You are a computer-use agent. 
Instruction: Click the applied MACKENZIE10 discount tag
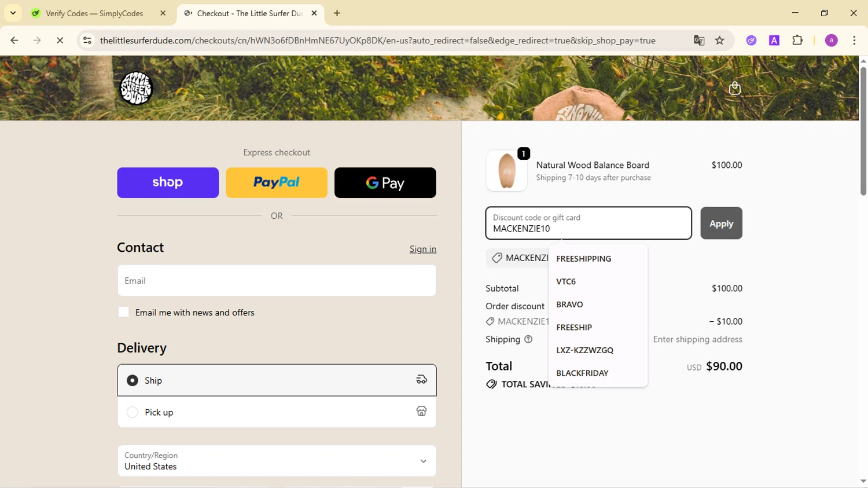tap(518, 258)
